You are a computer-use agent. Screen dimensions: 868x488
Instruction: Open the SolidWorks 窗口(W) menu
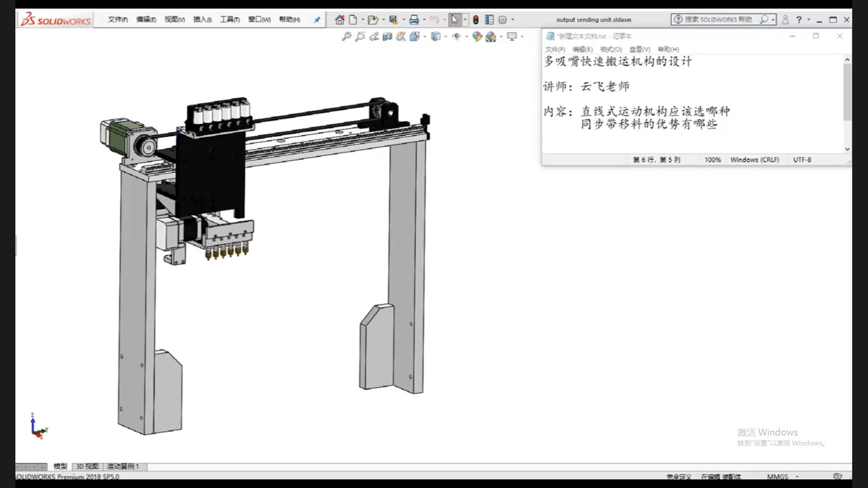click(259, 19)
